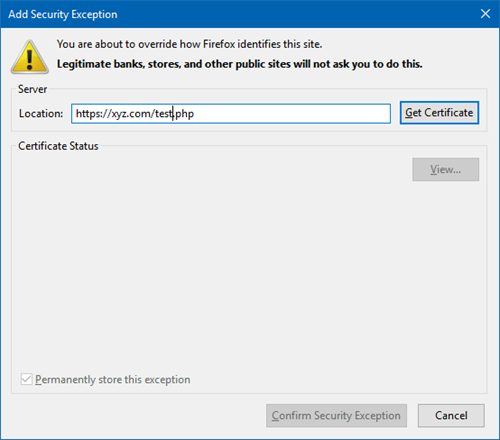Click the yellow warning triangle icon

30,57
